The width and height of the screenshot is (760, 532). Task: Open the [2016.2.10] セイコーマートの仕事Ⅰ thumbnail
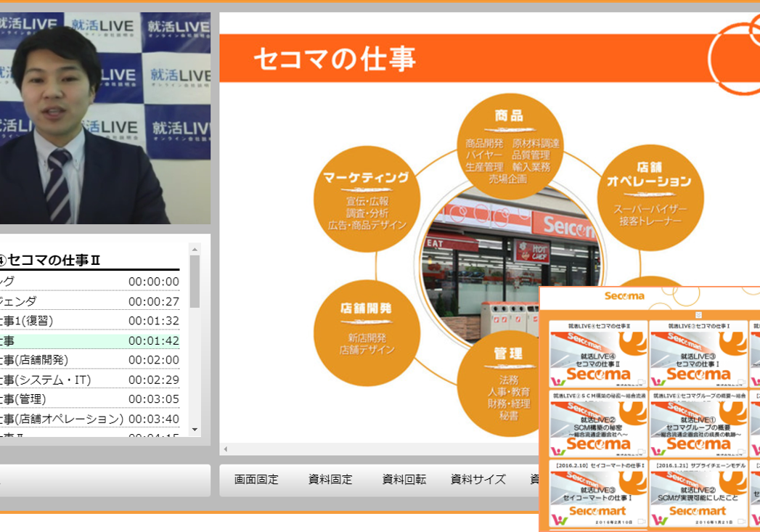coord(599,494)
